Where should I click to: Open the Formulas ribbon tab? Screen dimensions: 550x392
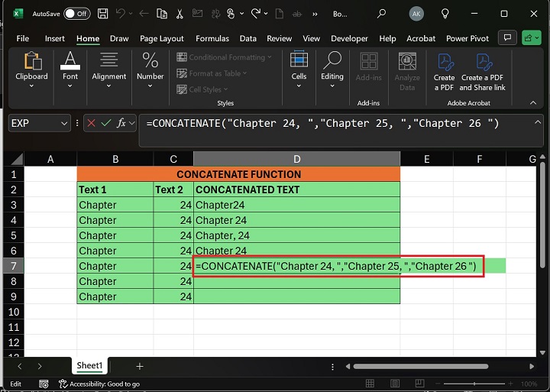[x=212, y=38]
